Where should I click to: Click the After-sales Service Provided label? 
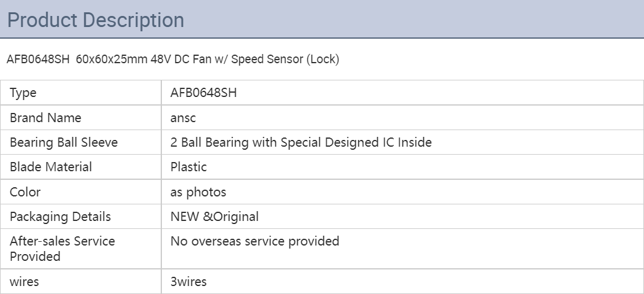click(63, 249)
